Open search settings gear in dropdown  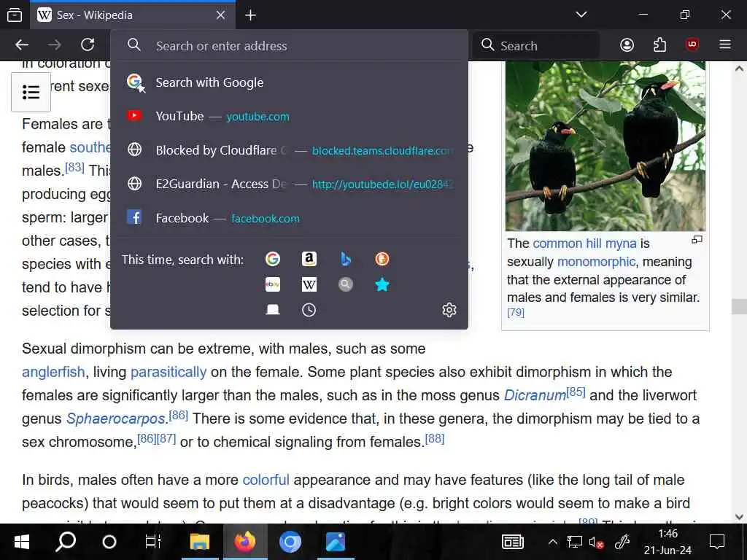click(449, 310)
